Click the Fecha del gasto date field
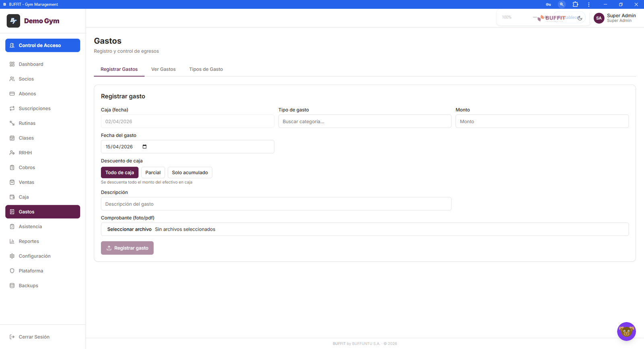The width and height of the screenshot is (644, 349). click(x=188, y=147)
